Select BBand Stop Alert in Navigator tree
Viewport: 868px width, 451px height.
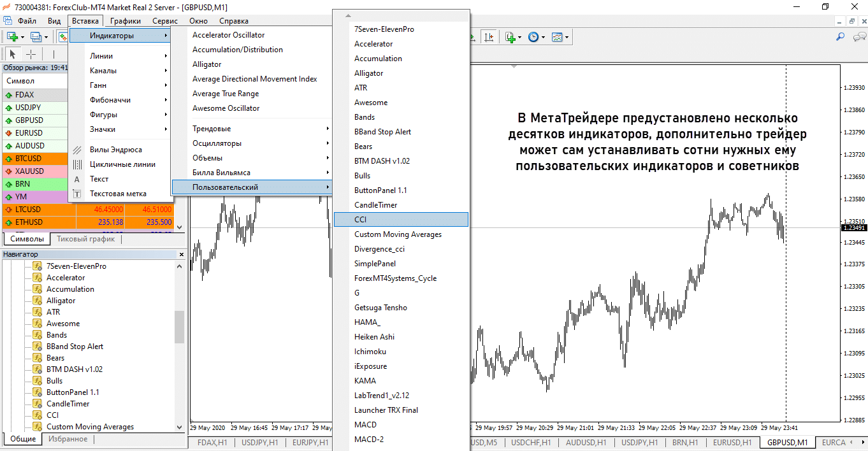[x=75, y=347]
